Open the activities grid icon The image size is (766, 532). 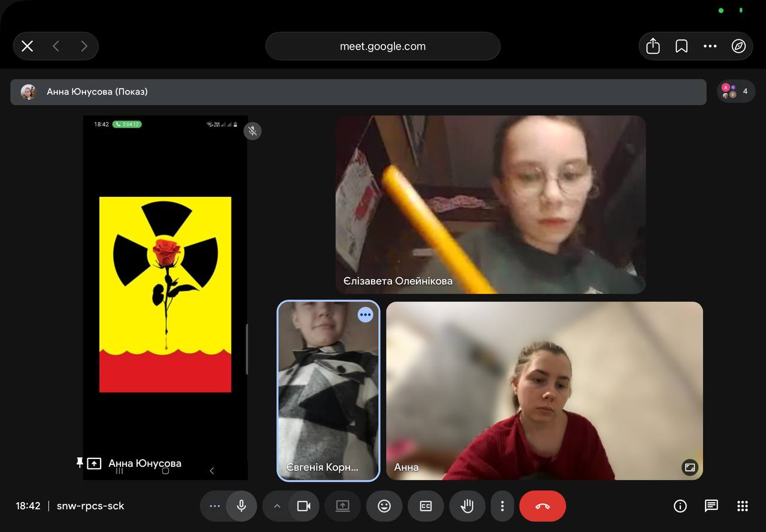point(743,506)
